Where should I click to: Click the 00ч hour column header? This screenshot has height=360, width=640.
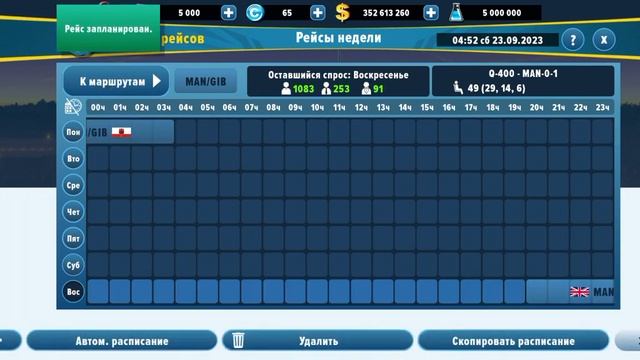coord(98,107)
